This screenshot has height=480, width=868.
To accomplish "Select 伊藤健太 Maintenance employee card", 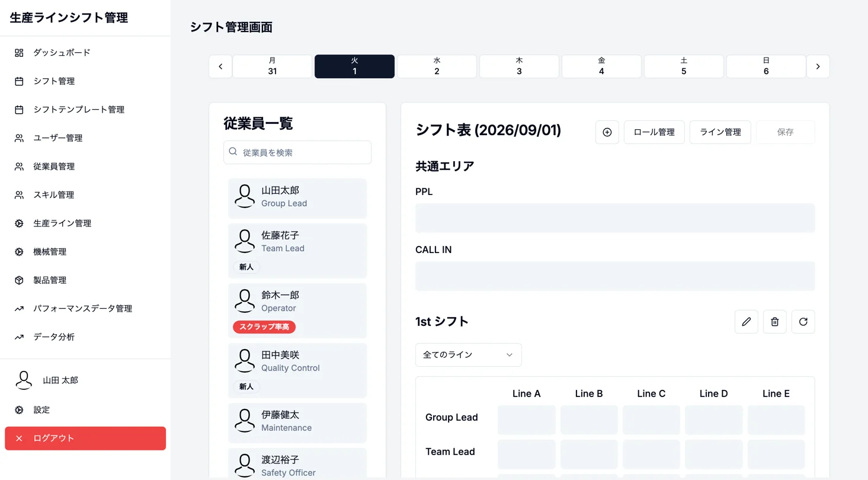I will [297, 423].
